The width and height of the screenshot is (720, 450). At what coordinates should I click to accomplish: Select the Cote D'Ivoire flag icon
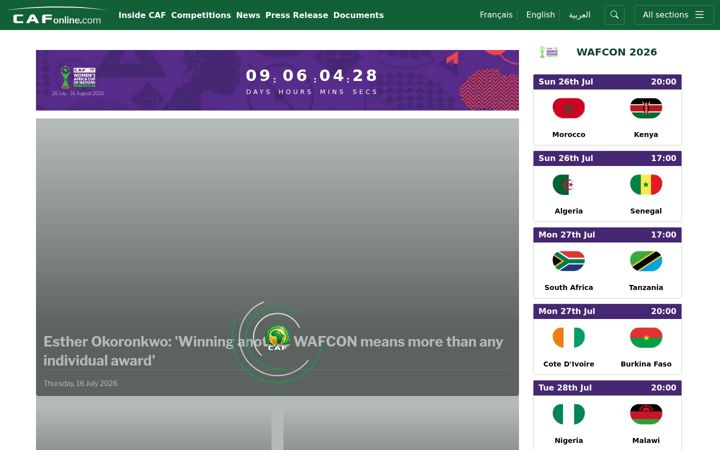pos(568,338)
